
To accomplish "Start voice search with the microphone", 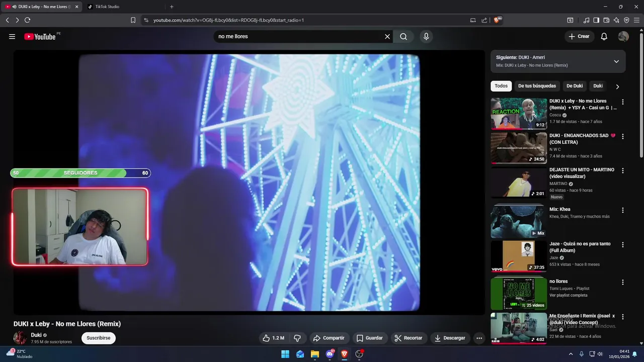I will tap(426, 36).
